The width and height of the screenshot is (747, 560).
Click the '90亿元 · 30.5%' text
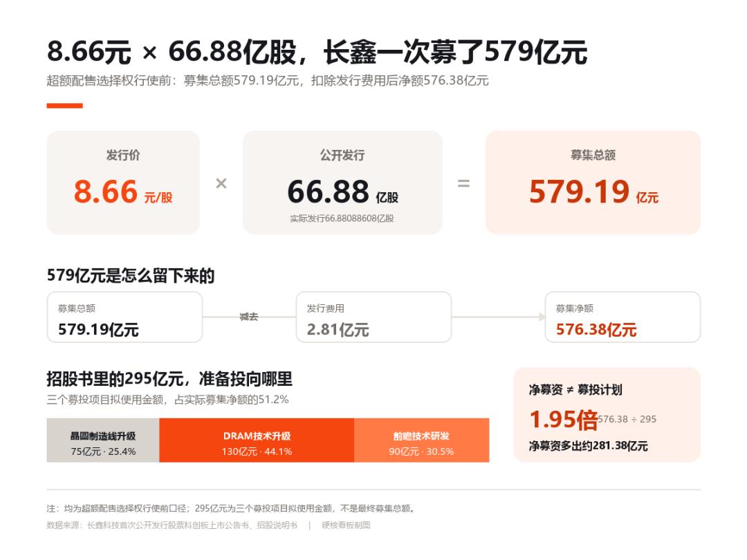tap(422, 451)
